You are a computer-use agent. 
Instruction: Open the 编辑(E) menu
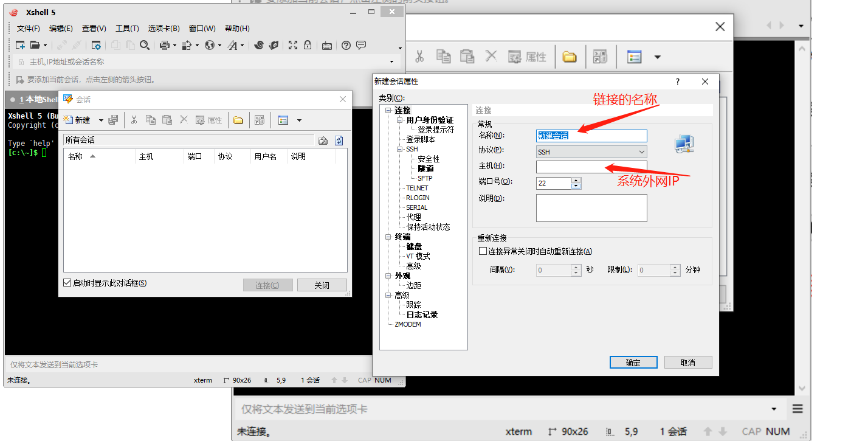pos(61,29)
